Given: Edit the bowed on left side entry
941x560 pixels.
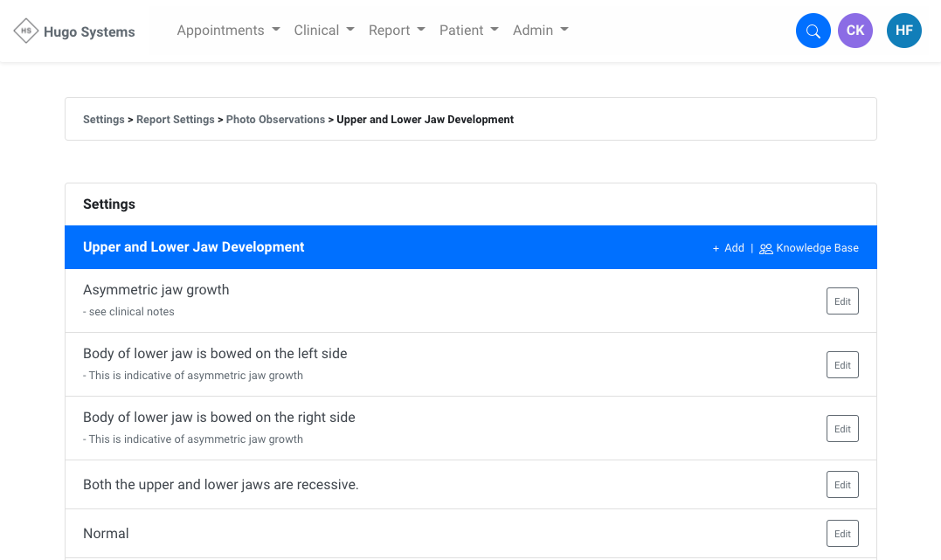Looking at the screenshot, I should coord(842,365).
